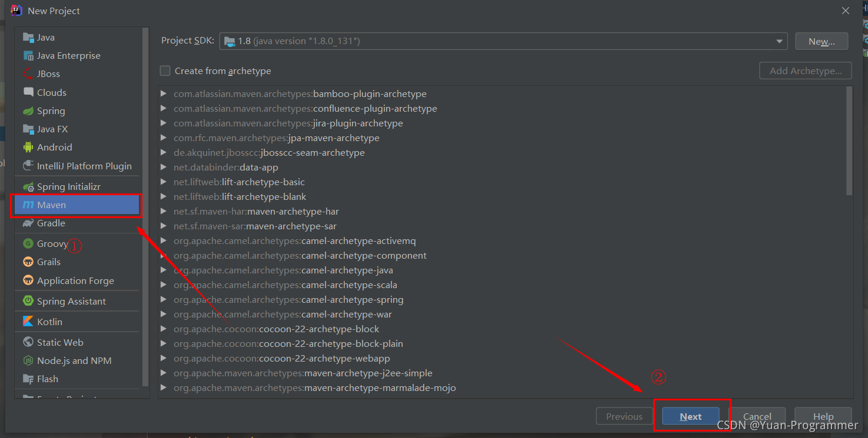This screenshot has width=868, height=438.
Task: Click the Flash folder icon
Action: pyautogui.click(x=28, y=379)
